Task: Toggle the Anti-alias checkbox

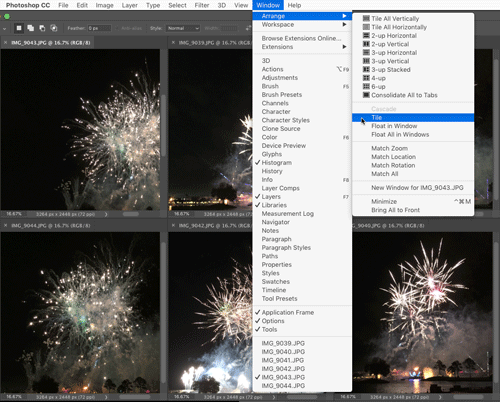Action: pyautogui.click(x=117, y=28)
